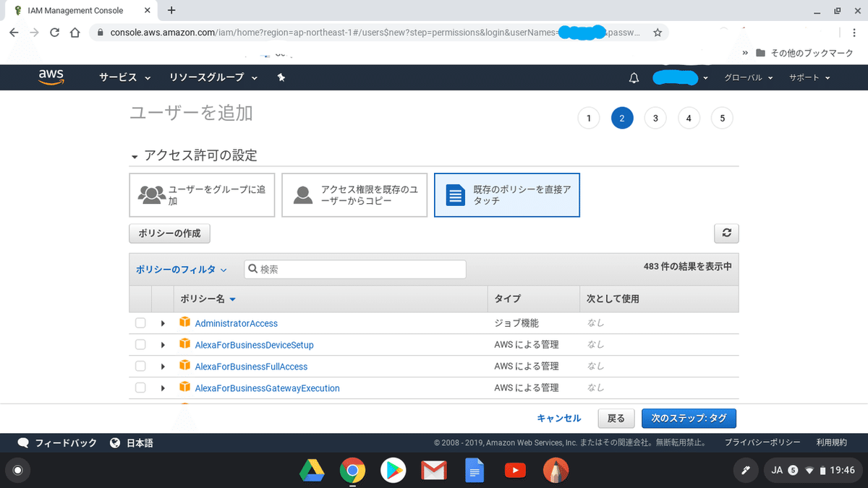Open the AdministratorAccess policy link
The height and width of the screenshot is (488, 868).
point(237,323)
